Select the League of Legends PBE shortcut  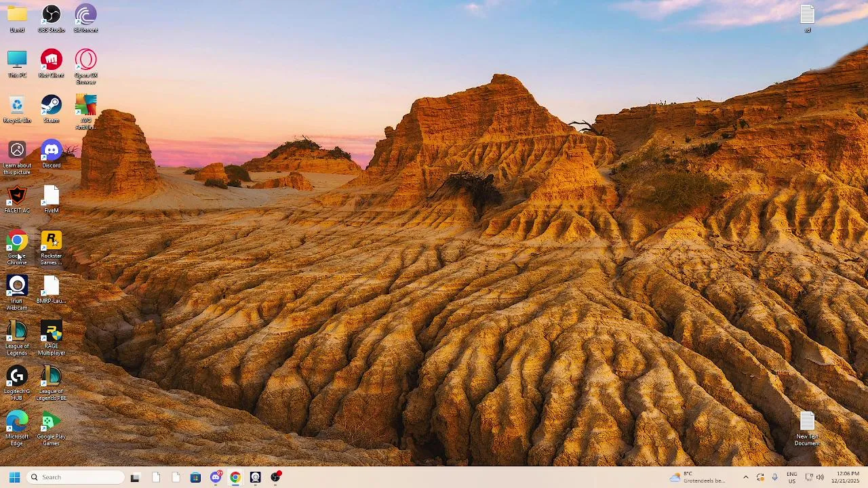pyautogui.click(x=52, y=384)
